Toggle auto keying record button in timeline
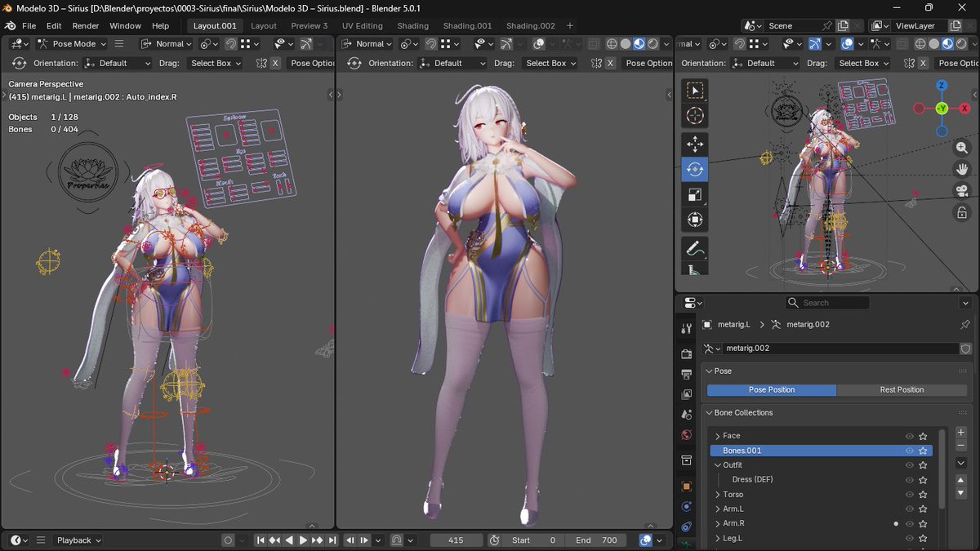 [x=229, y=540]
